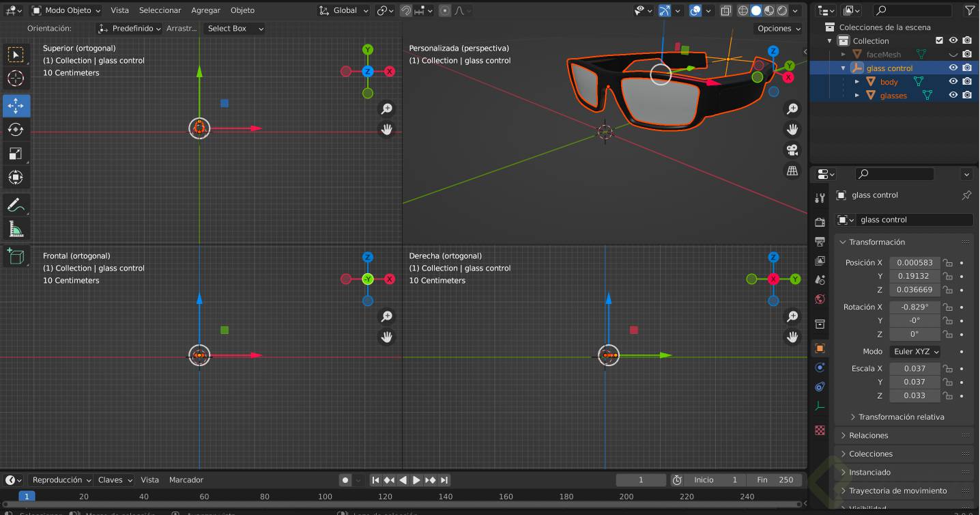Open the Agregar menu

205,10
